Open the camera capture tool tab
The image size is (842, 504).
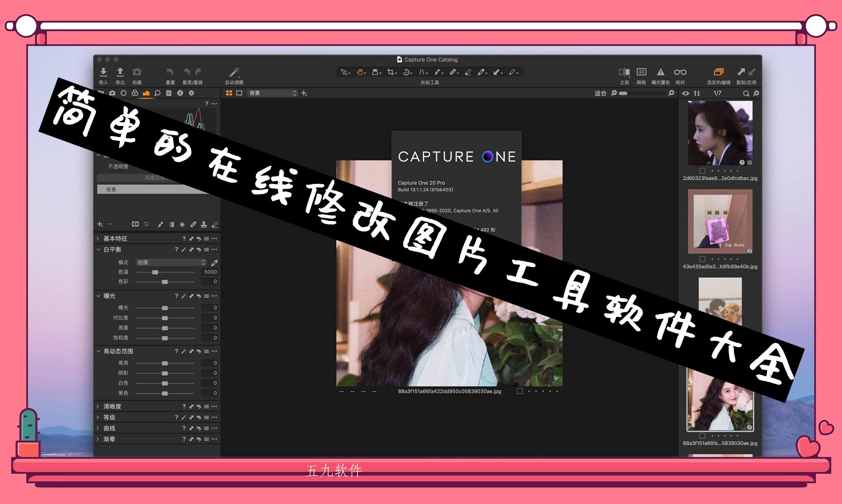pos(112,93)
